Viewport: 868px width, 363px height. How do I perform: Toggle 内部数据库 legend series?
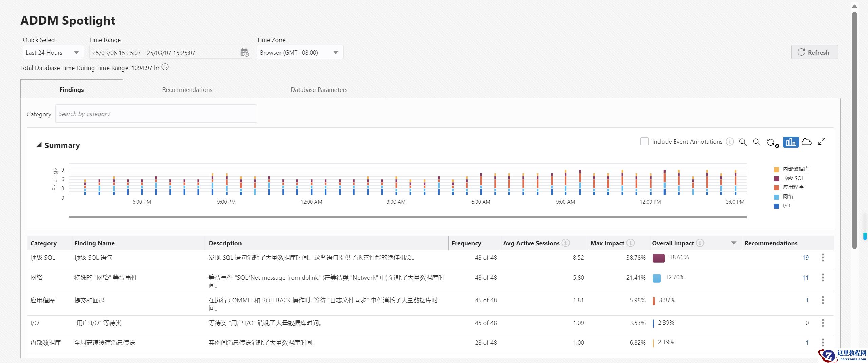click(x=795, y=169)
